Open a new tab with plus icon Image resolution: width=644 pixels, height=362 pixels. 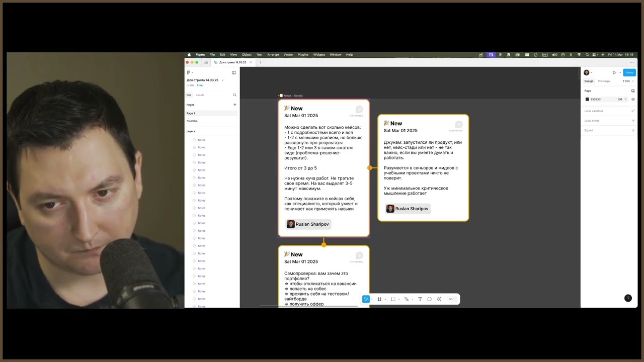click(x=260, y=62)
